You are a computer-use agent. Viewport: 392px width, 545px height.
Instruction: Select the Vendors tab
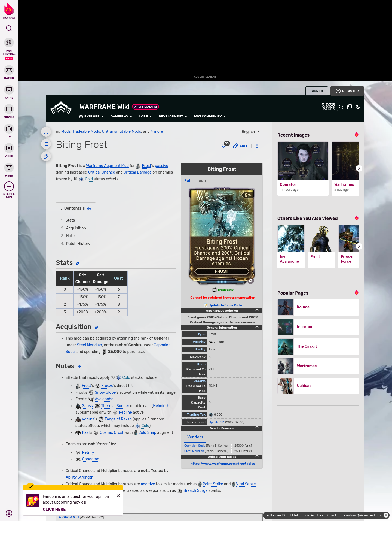(195, 437)
